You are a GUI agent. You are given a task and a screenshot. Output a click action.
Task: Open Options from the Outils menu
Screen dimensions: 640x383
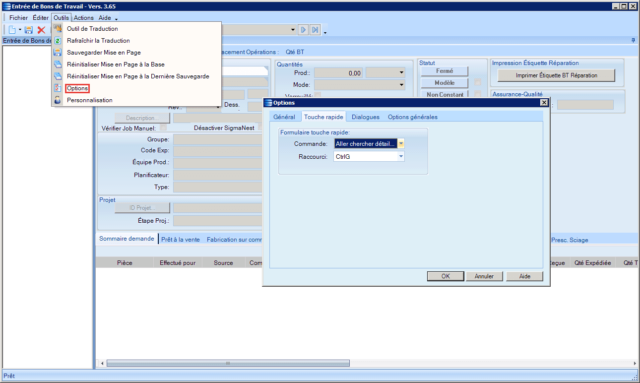point(77,88)
